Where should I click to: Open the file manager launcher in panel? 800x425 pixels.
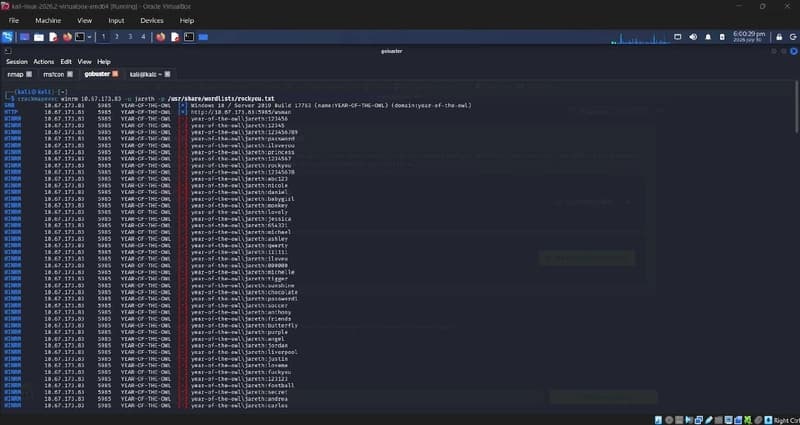point(39,37)
